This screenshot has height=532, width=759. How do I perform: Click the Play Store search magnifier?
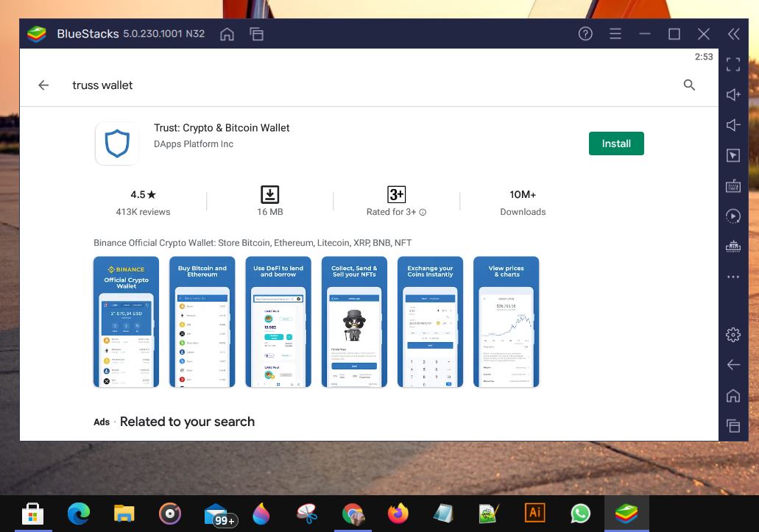click(x=689, y=85)
